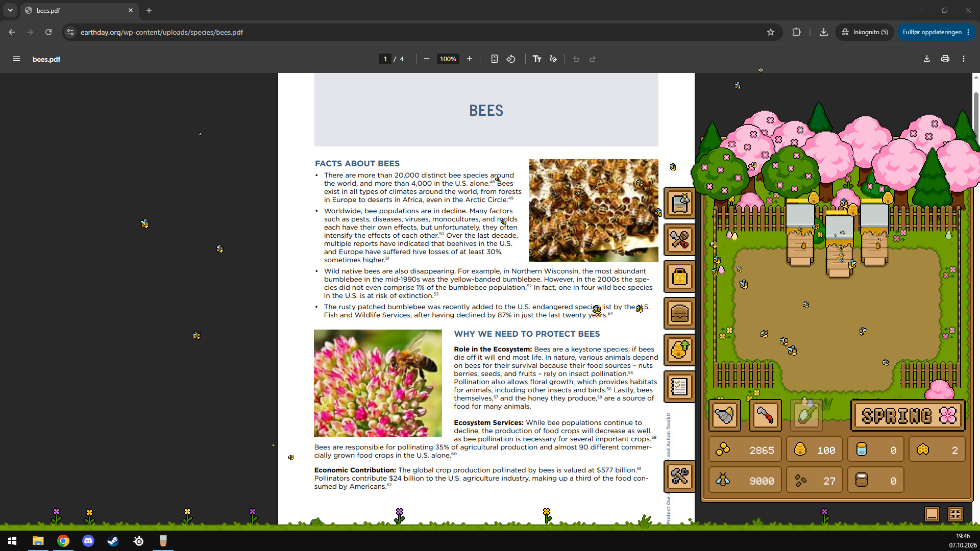The height and width of the screenshot is (551, 980).
Task: Zoom in on the PDF
Action: tap(470, 59)
